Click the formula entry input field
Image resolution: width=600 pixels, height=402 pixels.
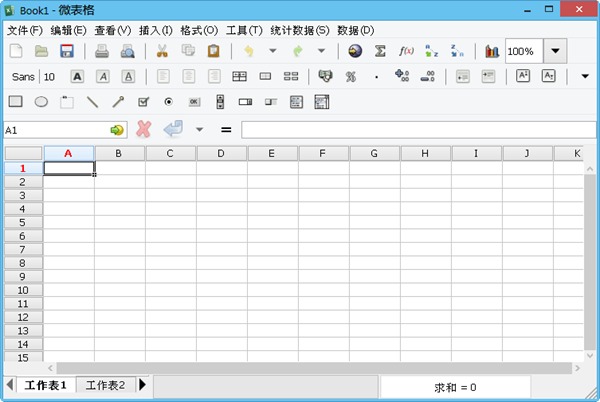[410, 129]
